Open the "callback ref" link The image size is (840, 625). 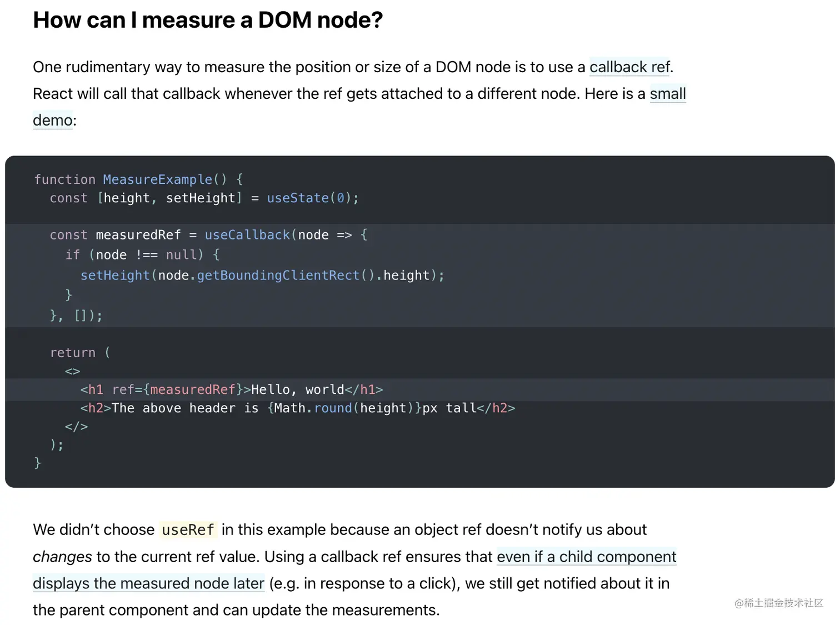pyautogui.click(x=630, y=67)
